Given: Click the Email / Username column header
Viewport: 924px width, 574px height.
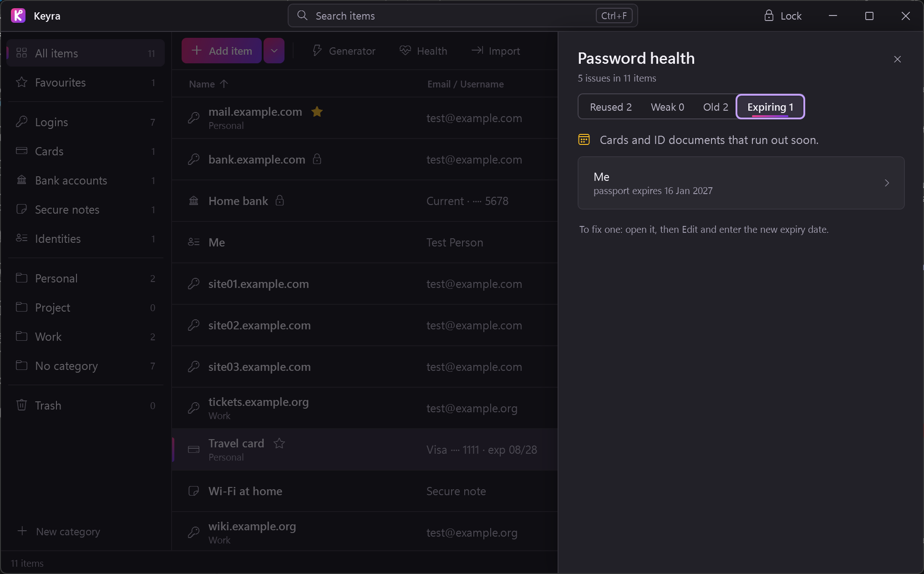Looking at the screenshot, I should [x=465, y=84].
